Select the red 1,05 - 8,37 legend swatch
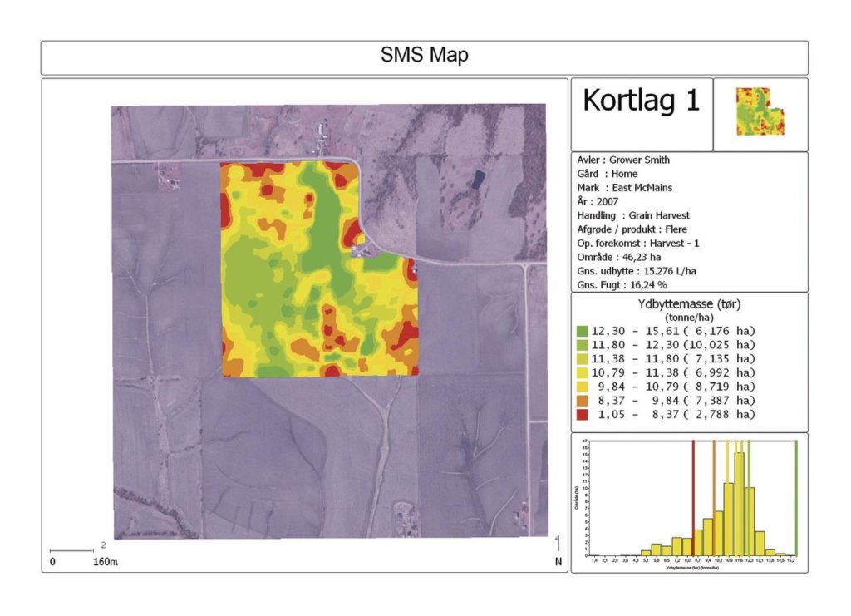 tap(581, 414)
